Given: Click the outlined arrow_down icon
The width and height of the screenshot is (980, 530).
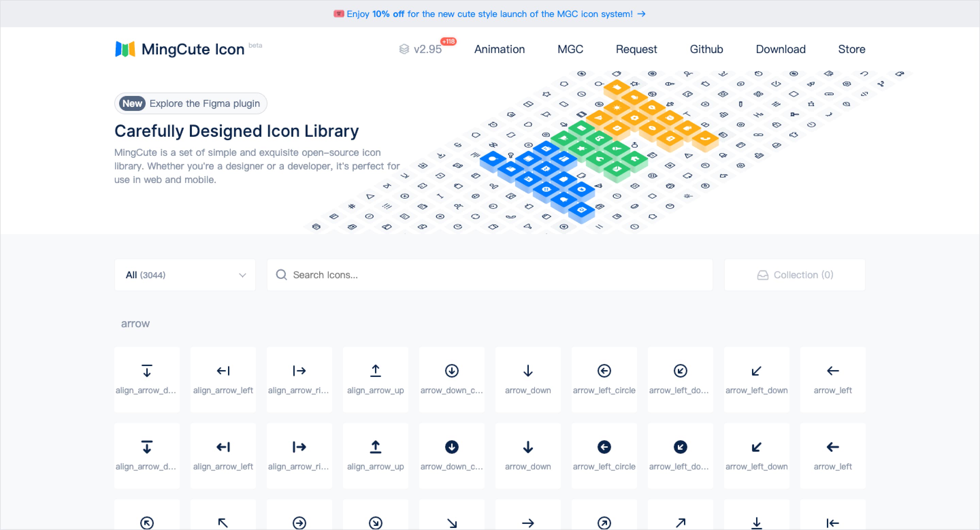Looking at the screenshot, I should [x=528, y=371].
